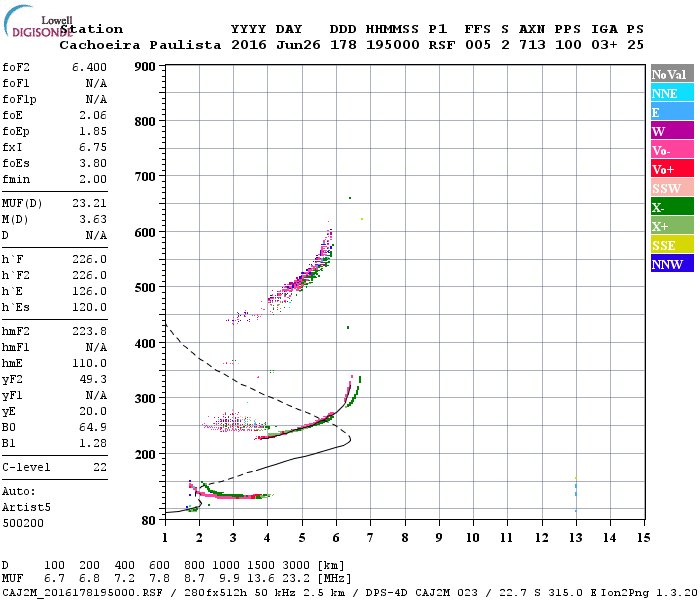Click the 3000 km distance table value

coord(296,566)
